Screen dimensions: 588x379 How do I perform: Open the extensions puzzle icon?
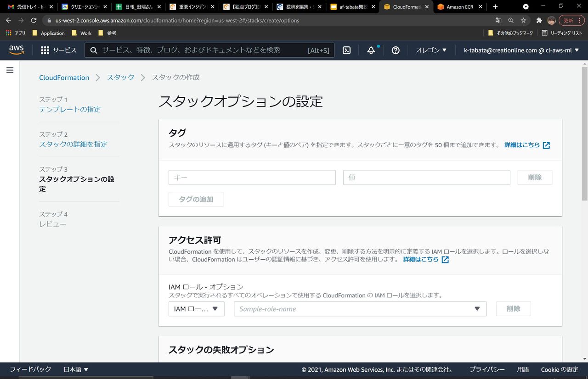point(539,20)
